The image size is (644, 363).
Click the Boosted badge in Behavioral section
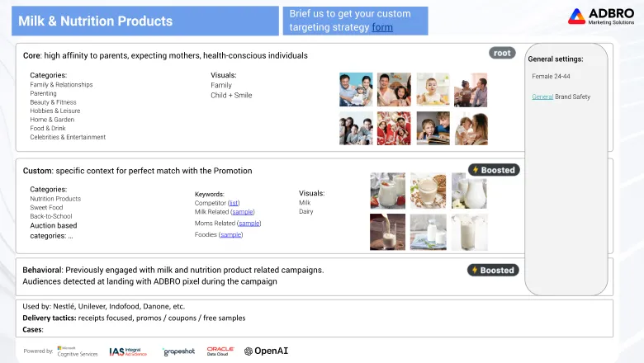[493, 270]
